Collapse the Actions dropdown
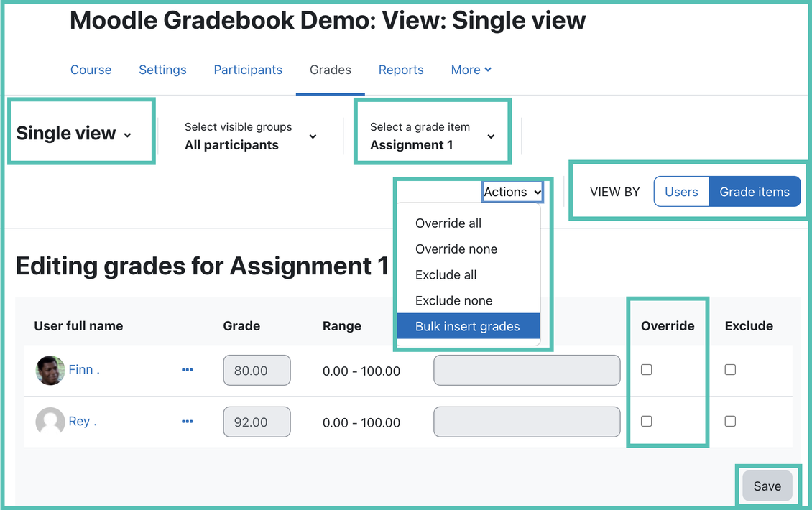Viewport: 812px width, 510px height. tap(512, 192)
